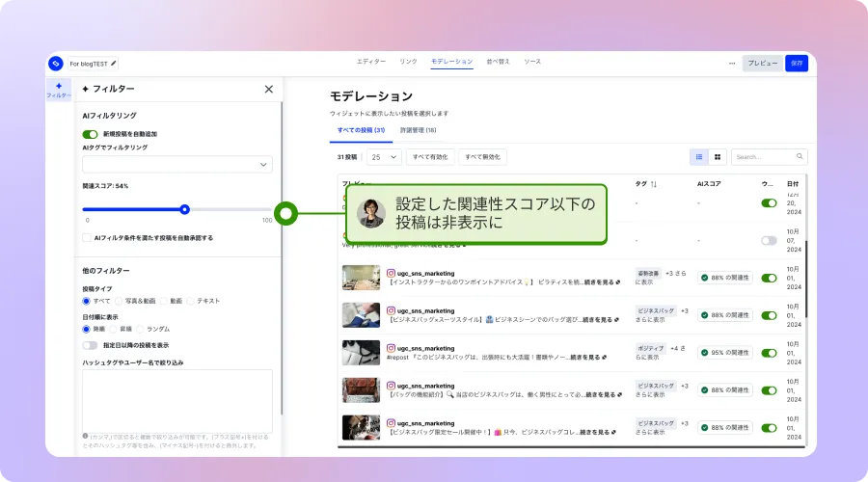Open the エディター tab

click(x=371, y=62)
